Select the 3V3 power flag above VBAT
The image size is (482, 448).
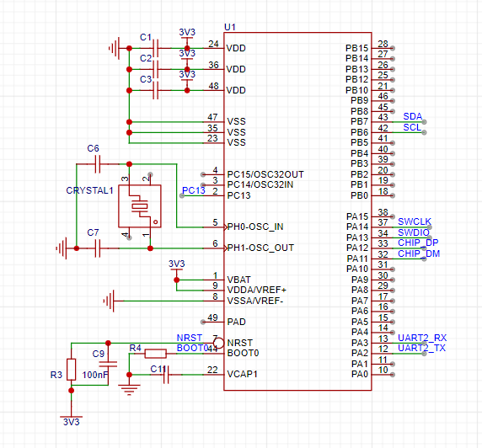(x=176, y=266)
